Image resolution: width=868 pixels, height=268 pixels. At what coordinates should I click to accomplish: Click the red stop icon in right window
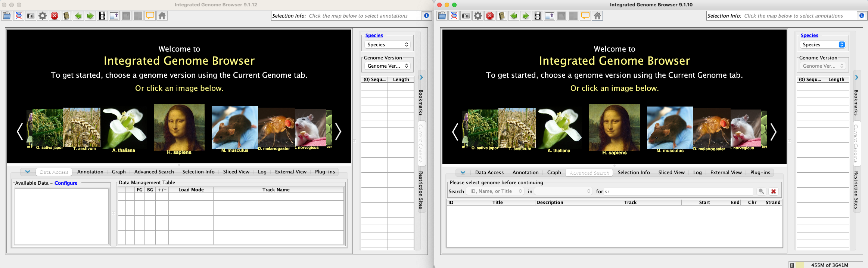(x=490, y=16)
